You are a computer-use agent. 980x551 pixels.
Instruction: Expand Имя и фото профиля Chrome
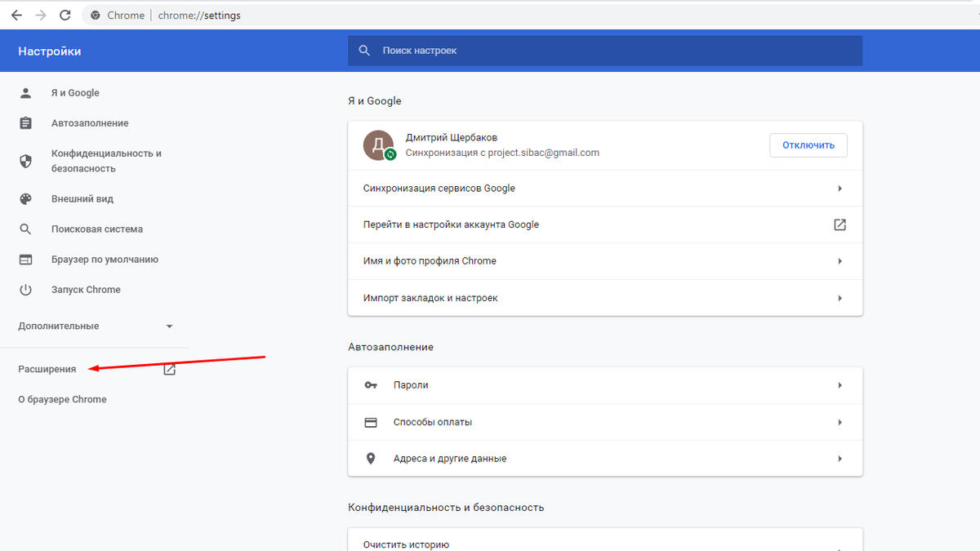point(840,261)
